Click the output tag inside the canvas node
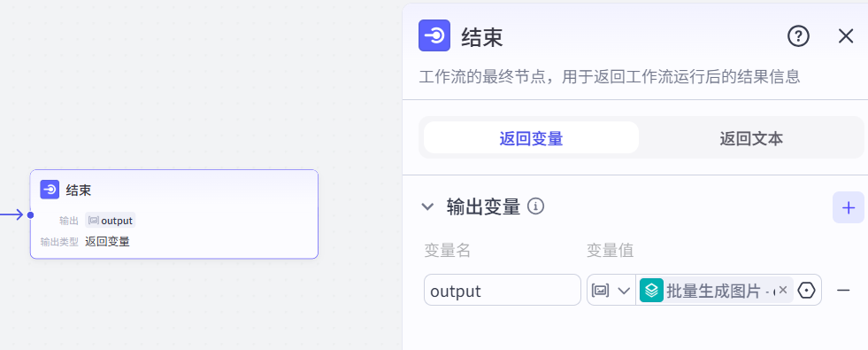 point(111,221)
